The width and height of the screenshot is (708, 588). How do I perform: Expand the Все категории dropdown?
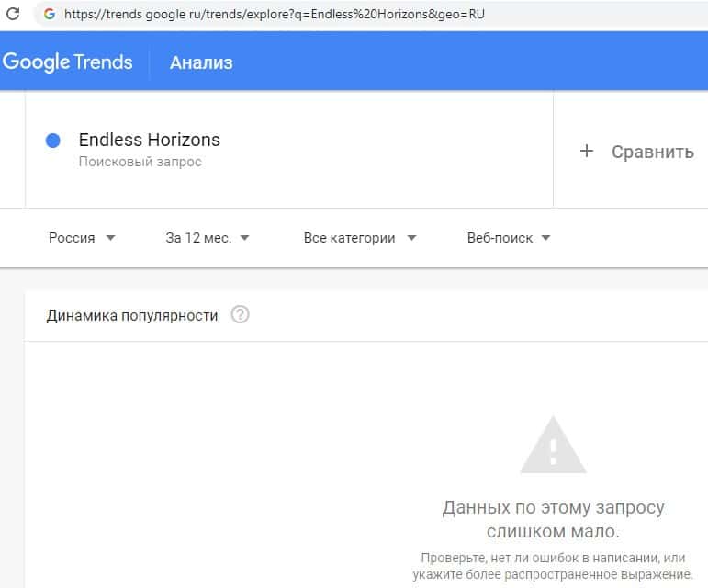coord(360,237)
